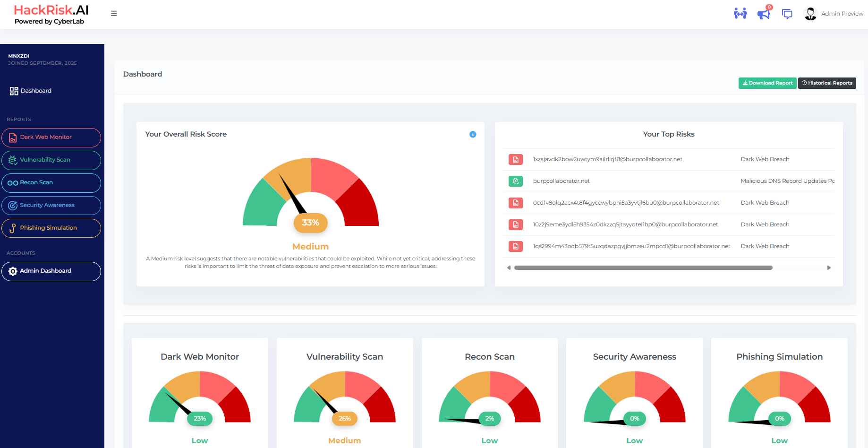Open the chat messages icon
The width and height of the screenshot is (868, 448).
(x=787, y=14)
